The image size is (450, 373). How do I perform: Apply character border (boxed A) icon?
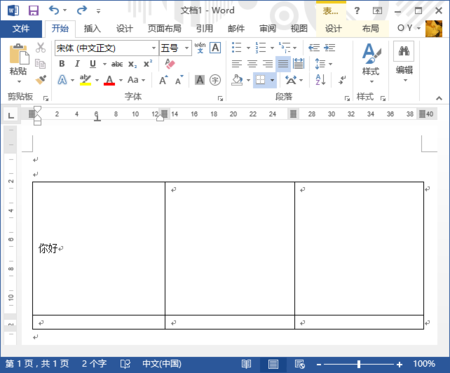click(x=215, y=48)
